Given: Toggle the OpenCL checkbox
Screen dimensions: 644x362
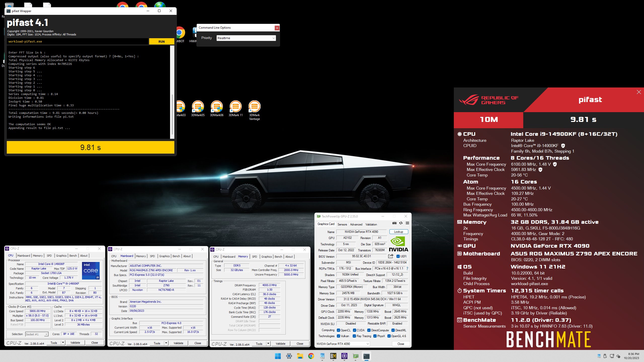Looking at the screenshot, I should pyautogui.click(x=338, y=330).
